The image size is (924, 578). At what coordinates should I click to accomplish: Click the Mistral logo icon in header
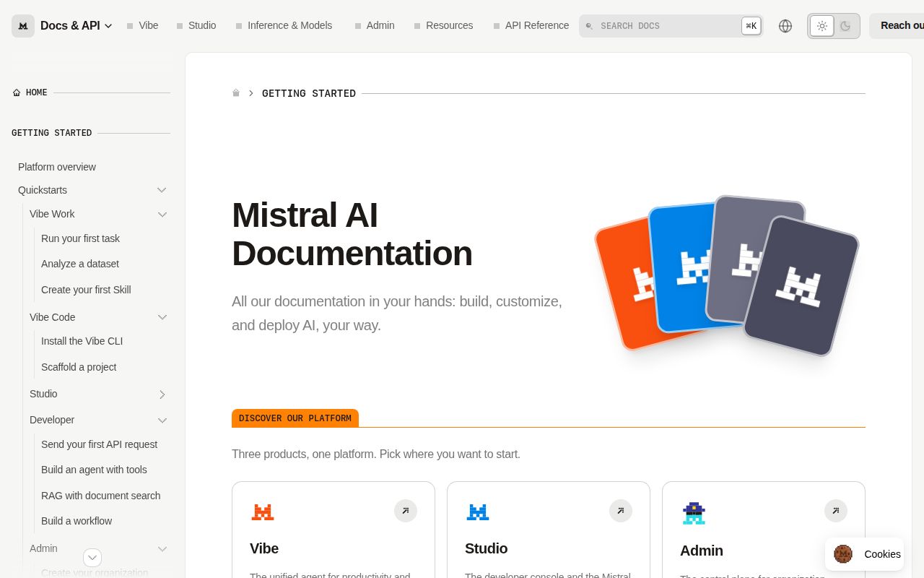click(23, 26)
